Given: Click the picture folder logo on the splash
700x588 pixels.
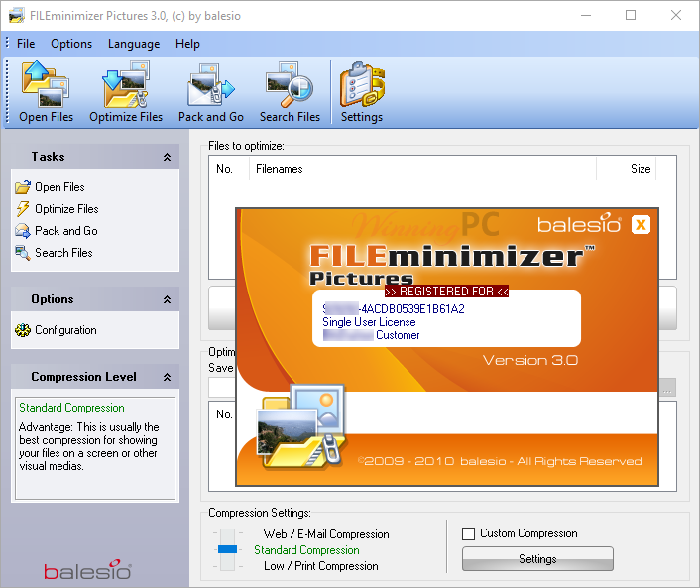Looking at the screenshot, I should coord(301,426).
